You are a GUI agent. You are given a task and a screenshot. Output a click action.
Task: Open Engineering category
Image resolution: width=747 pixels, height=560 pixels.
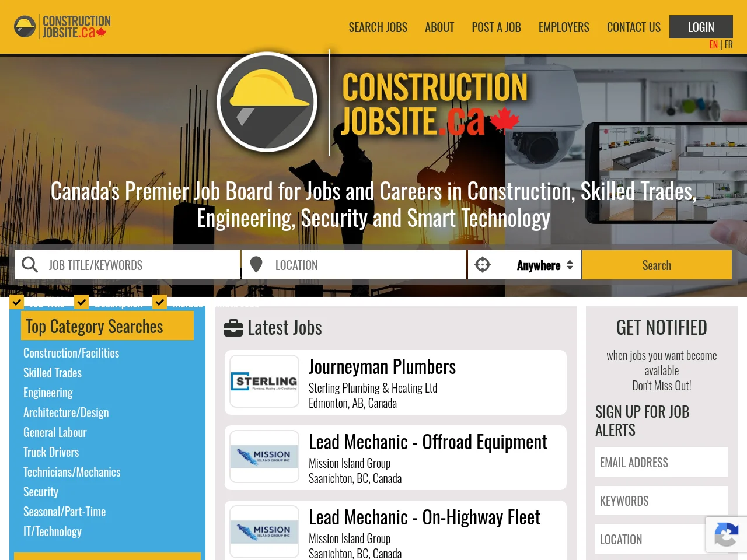48,393
